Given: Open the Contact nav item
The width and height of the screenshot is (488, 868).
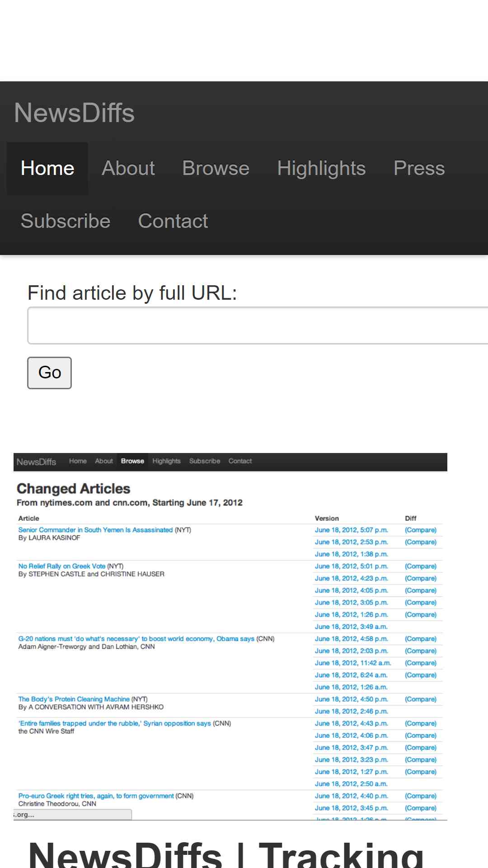Looking at the screenshot, I should click(173, 222).
